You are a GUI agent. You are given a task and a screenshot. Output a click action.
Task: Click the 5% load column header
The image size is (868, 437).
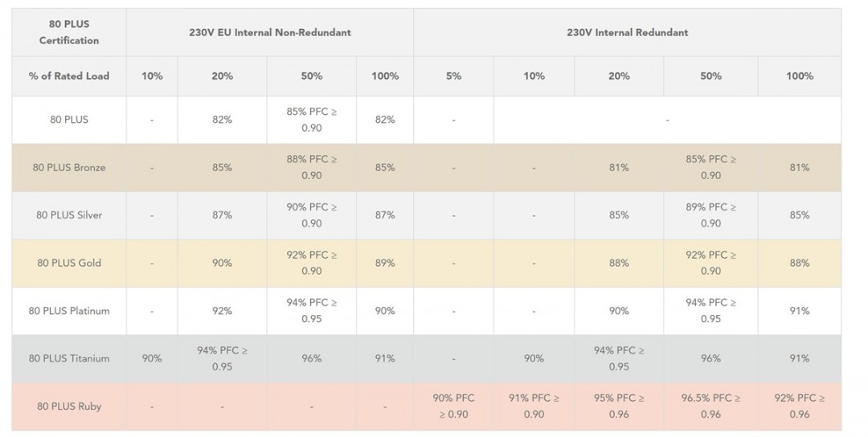click(453, 76)
